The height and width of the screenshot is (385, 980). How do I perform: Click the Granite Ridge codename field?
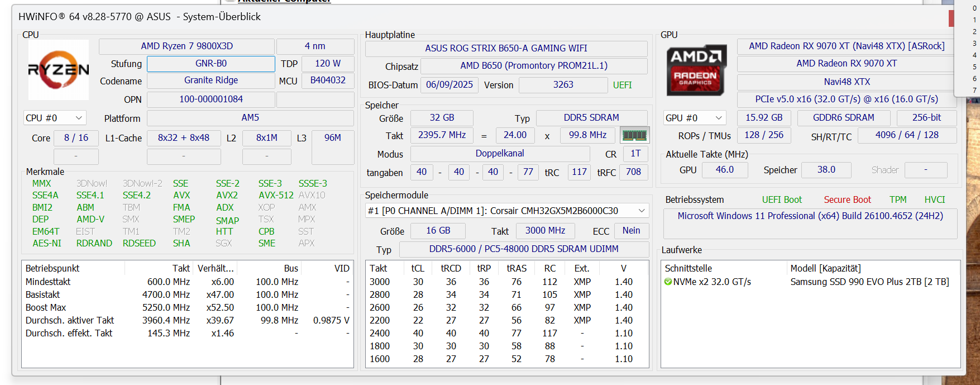211,80
